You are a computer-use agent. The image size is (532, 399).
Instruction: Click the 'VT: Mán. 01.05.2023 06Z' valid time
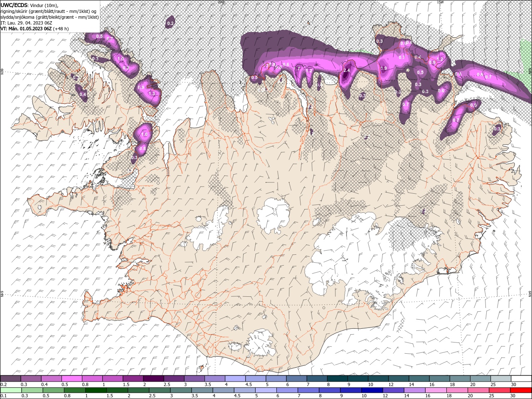[26, 29]
